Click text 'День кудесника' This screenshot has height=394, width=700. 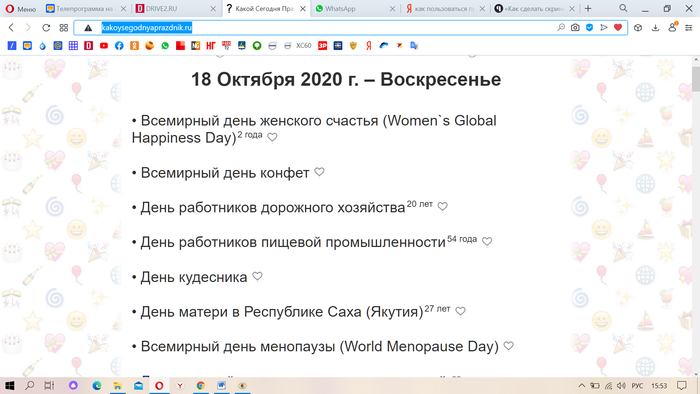[194, 277]
